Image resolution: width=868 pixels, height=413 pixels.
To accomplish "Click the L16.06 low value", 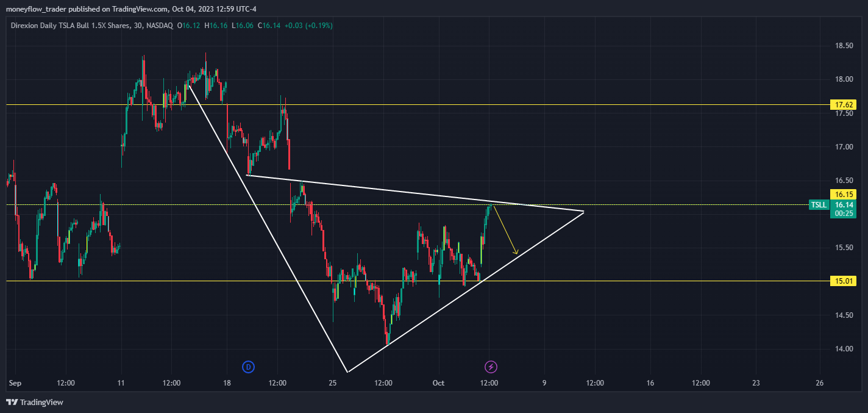I will coord(242,26).
